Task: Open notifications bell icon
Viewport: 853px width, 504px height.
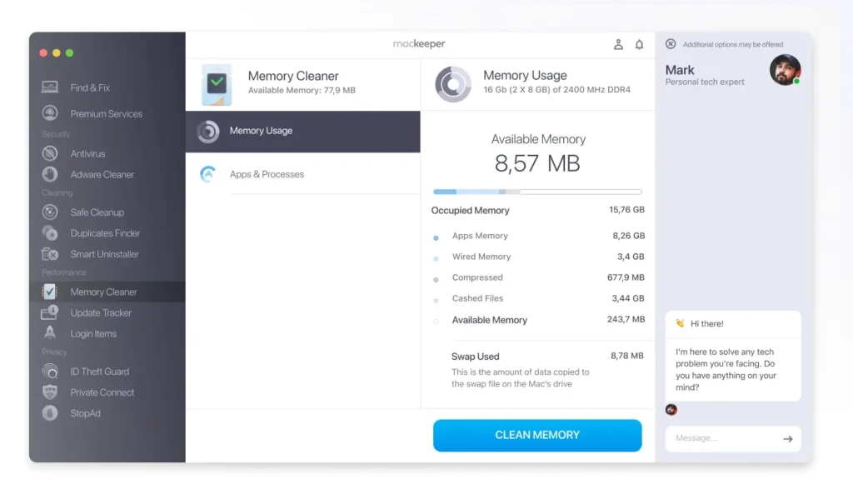Action: [639, 45]
